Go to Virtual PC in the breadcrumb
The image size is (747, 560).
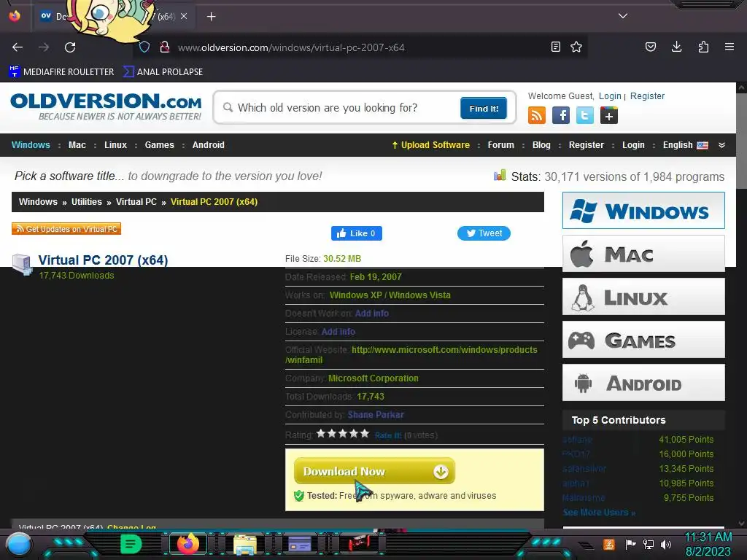(x=136, y=202)
